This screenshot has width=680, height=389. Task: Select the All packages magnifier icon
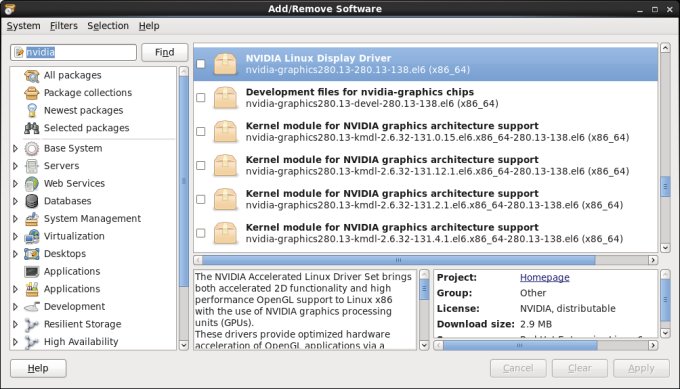tap(32, 75)
